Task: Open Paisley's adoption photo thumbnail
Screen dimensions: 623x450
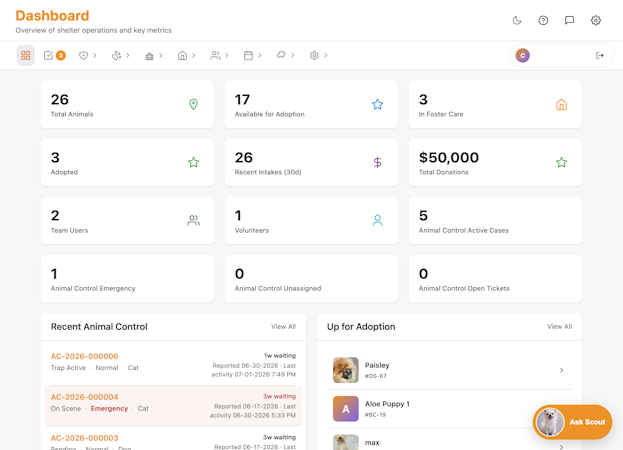Action: [x=346, y=370]
